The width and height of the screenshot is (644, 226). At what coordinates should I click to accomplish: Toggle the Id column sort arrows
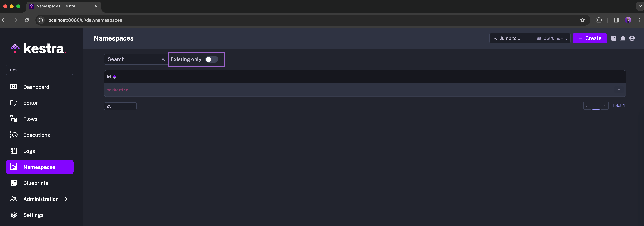point(115,77)
